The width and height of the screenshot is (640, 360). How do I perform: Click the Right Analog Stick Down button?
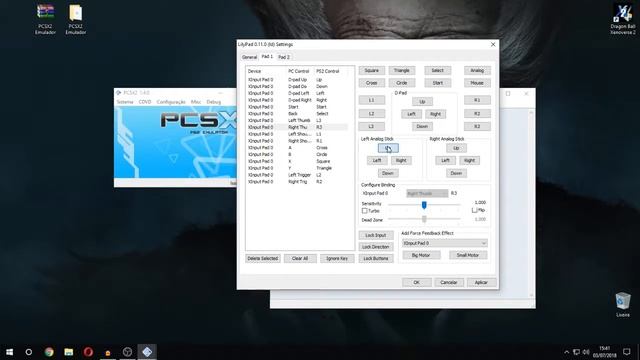click(456, 173)
